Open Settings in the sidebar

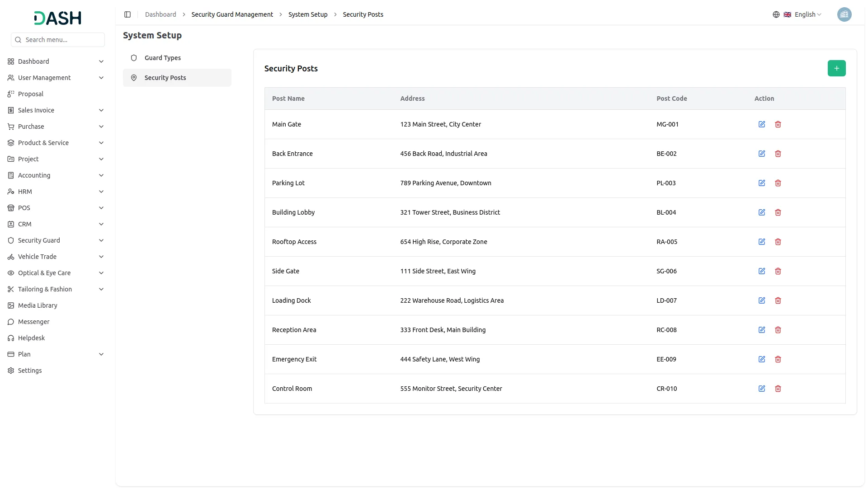[x=30, y=371]
